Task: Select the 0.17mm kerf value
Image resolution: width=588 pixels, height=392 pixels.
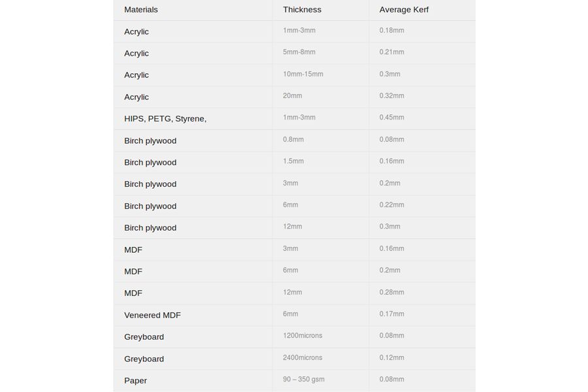Action: tap(392, 314)
